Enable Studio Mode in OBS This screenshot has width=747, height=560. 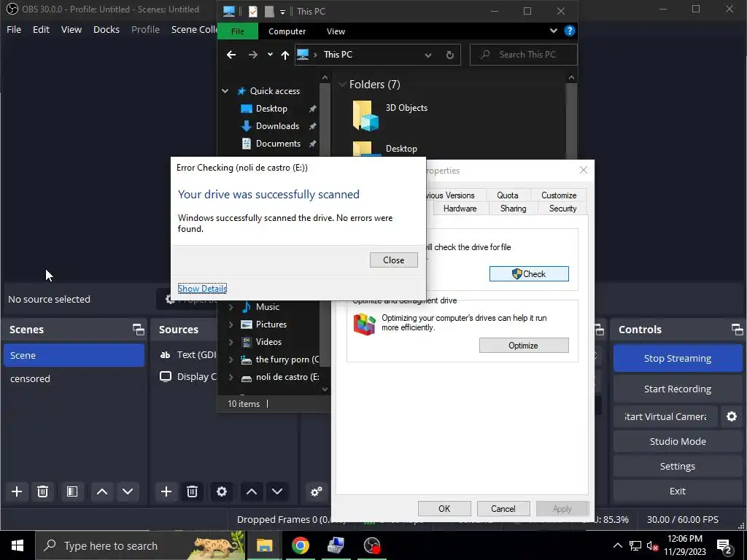pos(678,441)
